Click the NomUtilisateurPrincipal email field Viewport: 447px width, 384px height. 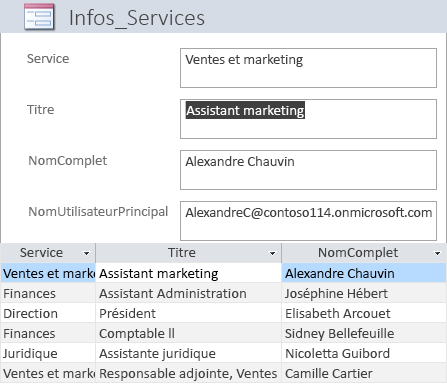click(x=308, y=221)
